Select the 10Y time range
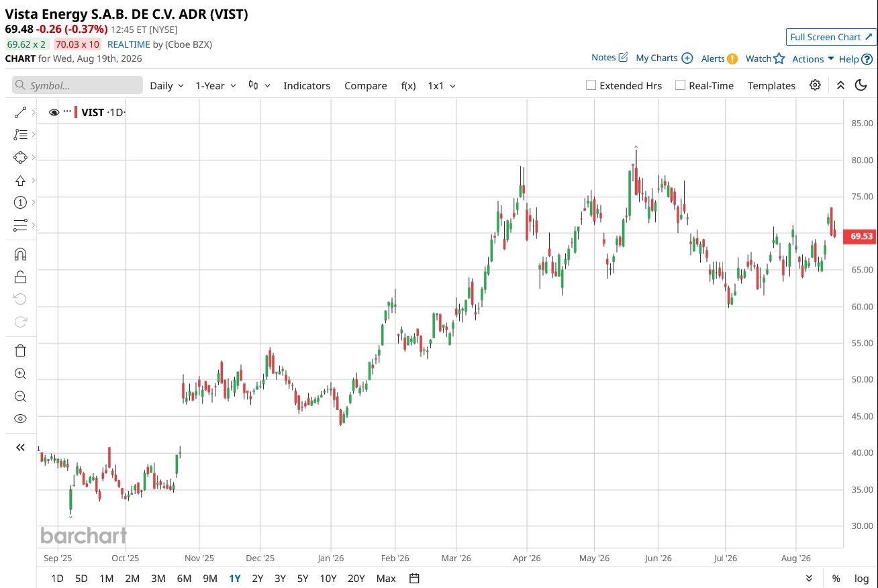 click(328, 578)
